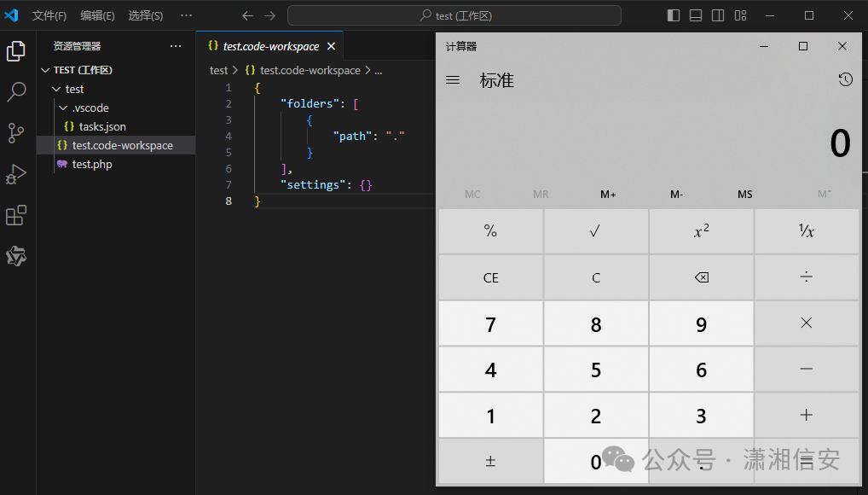
Task: Open the Extensions view
Action: pyautogui.click(x=16, y=215)
